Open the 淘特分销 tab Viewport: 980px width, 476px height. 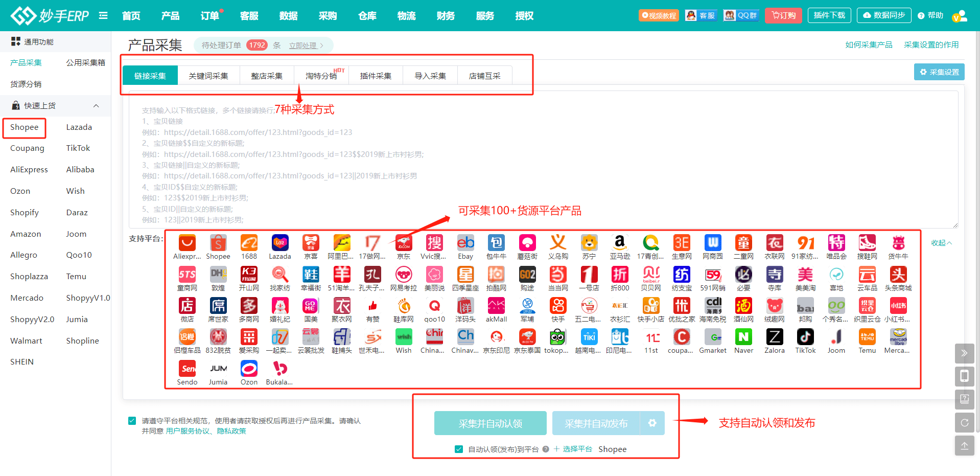click(x=321, y=76)
